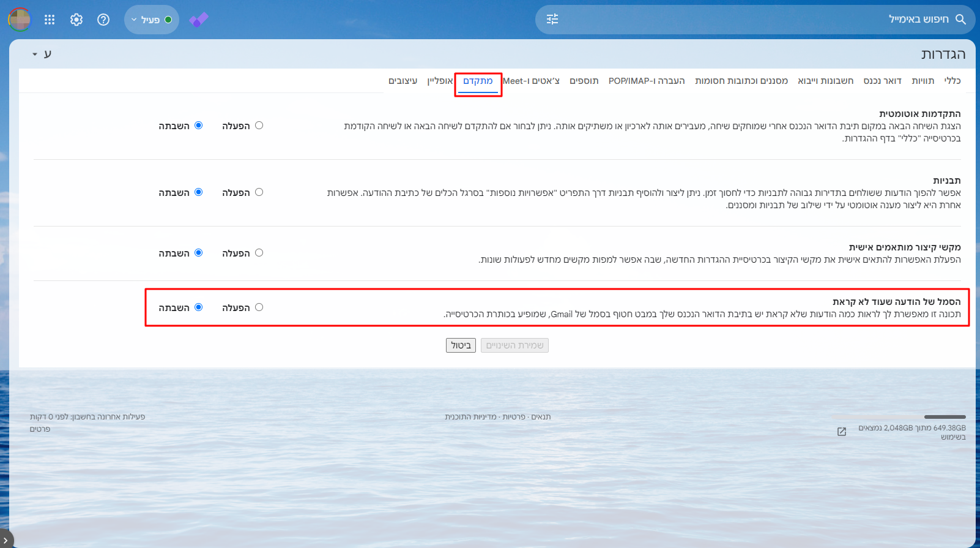The width and height of the screenshot is (980, 548).
Task: Open account activity details (פרטים) link
Action: point(40,429)
